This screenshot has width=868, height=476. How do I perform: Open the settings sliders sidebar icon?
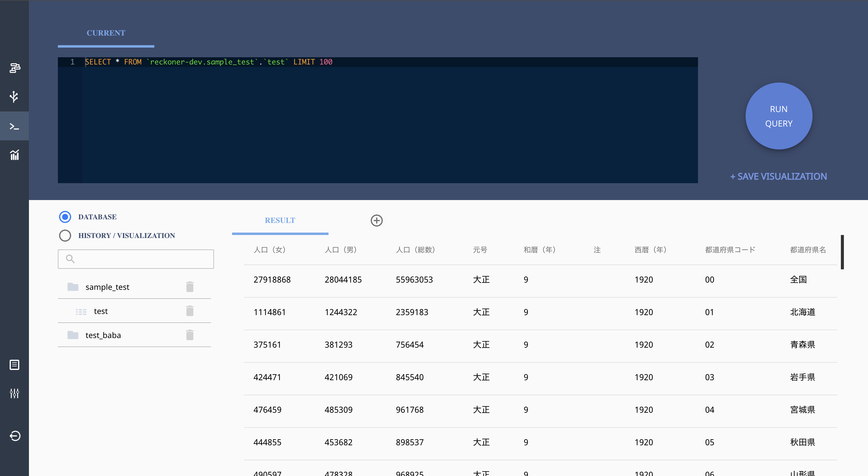(14, 393)
